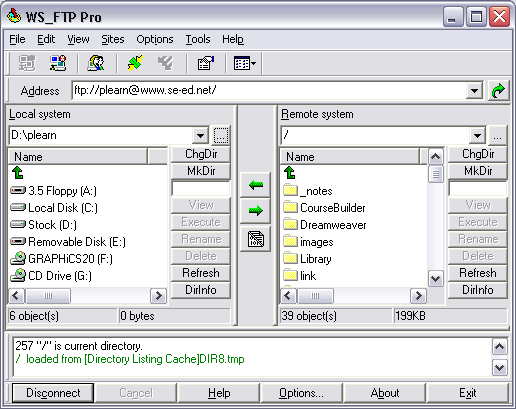Click the Disconnect button at the bottom

(x=53, y=393)
